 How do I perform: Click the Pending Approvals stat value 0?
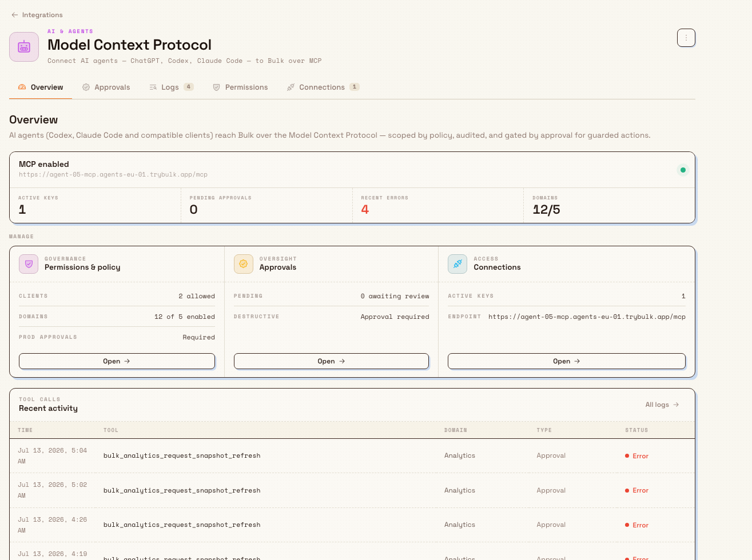(194, 210)
